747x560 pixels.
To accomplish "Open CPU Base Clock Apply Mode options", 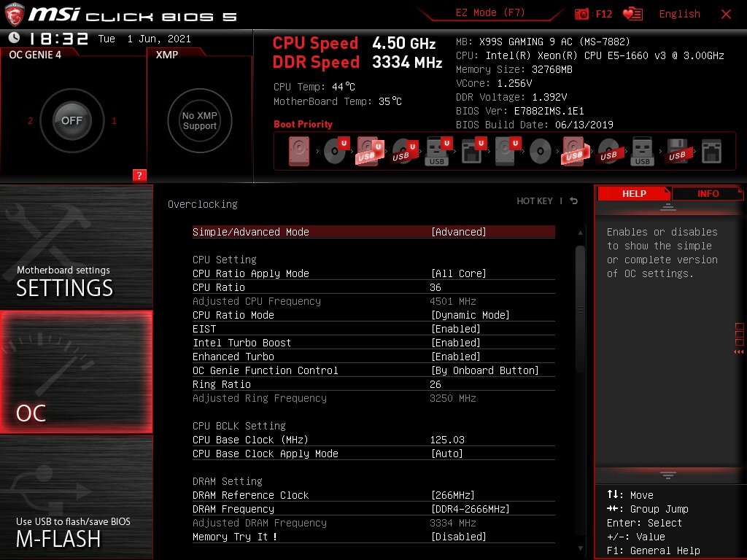I will 373,454.
